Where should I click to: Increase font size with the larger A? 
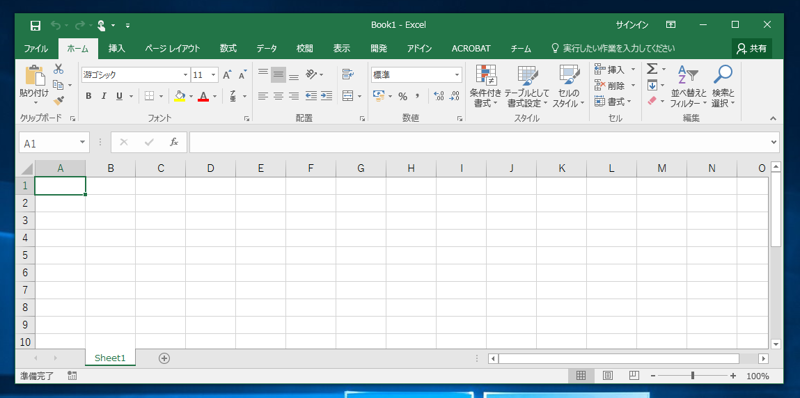coord(227,75)
